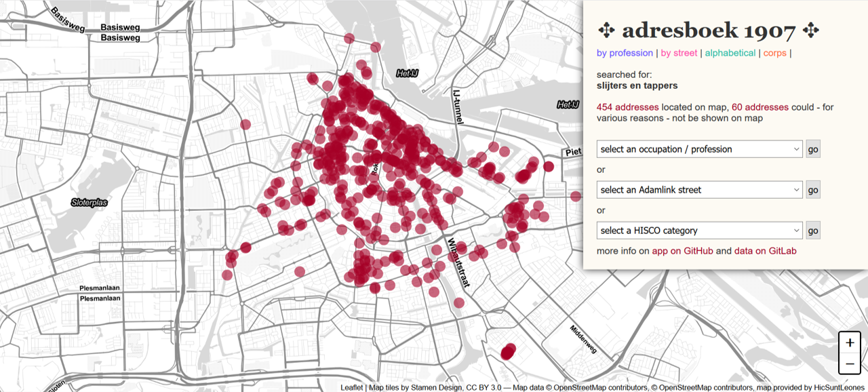
Task: Expand the Adamlink street dropdown
Action: pos(700,190)
